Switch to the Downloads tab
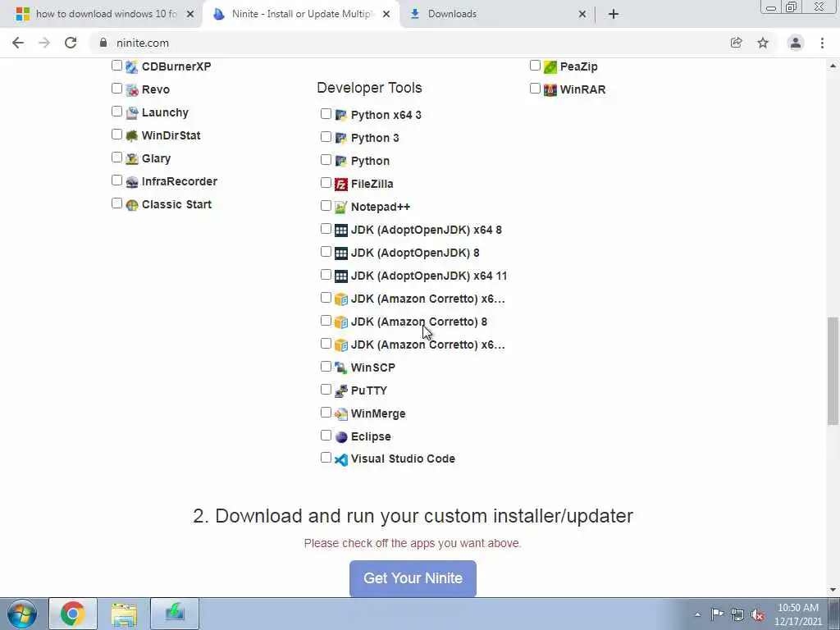This screenshot has width=840, height=630. (x=496, y=14)
